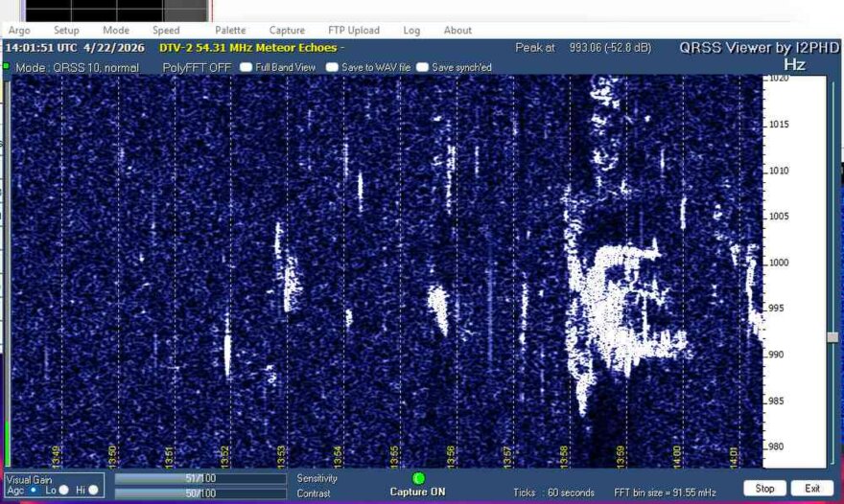The height and width of the screenshot is (504, 844).
Task: Toggle the Save to WAV file checkbox
Action: (x=332, y=68)
